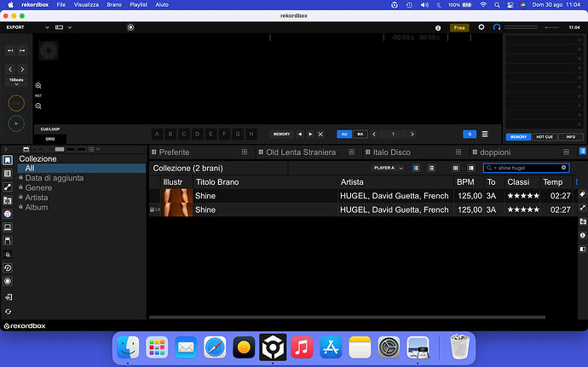Step beat jump backward arrow
Screen dimensions: 588x367
10,69
